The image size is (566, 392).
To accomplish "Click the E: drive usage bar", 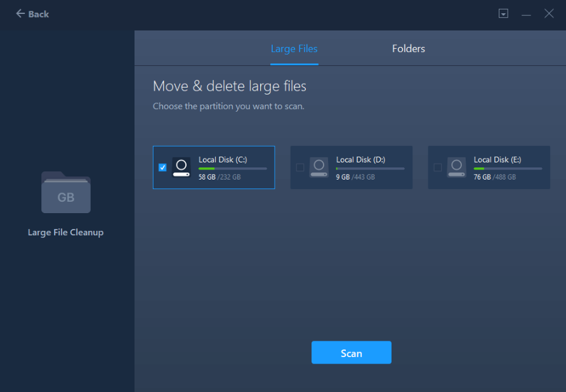I will 508,169.
